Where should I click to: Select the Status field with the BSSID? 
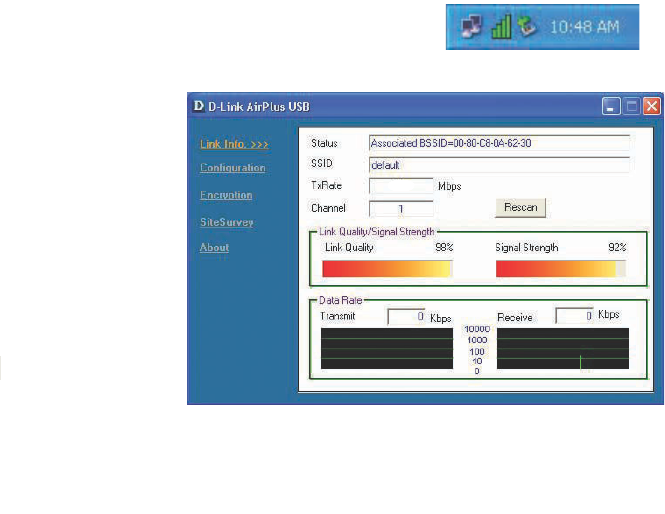pyautogui.click(x=499, y=143)
